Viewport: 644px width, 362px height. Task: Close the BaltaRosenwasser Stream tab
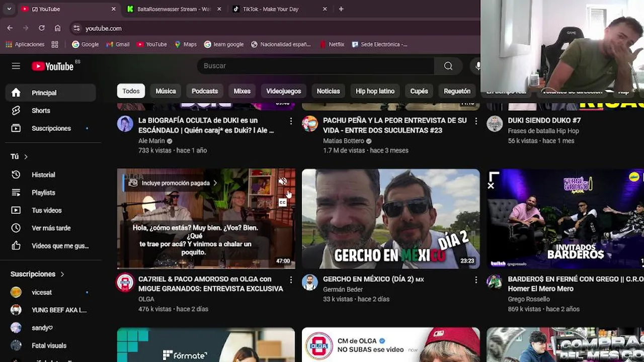point(219,9)
